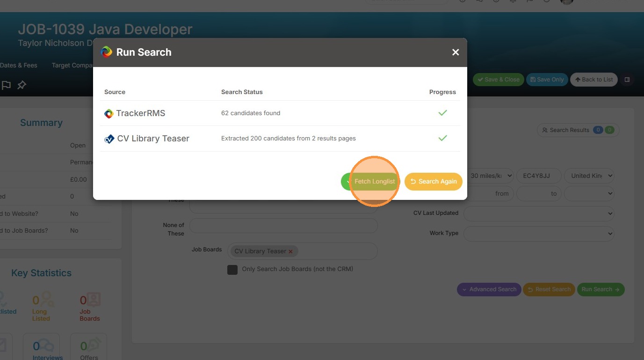Image resolution: width=644 pixels, height=360 pixels.
Task: Click the 'Summary' panel heading
Action: 41,123
